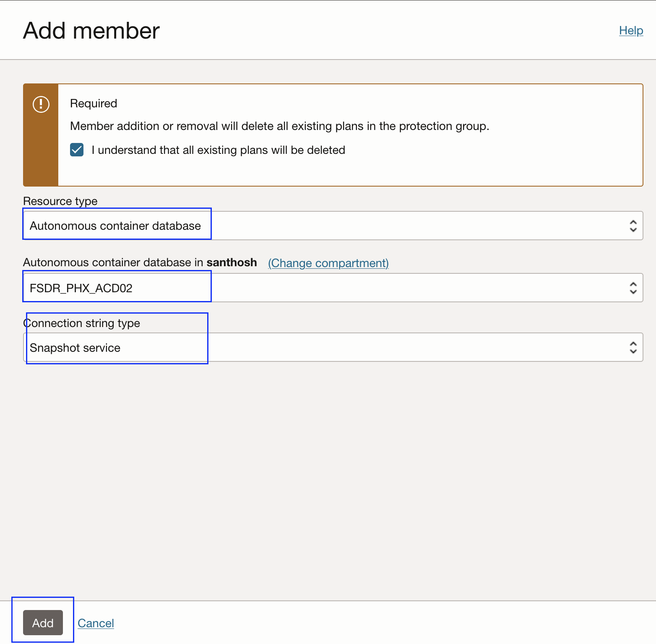Image resolution: width=656 pixels, height=644 pixels.
Task: Click the bold "santhosh" compartment name
Action: click(x=232, y=262)
